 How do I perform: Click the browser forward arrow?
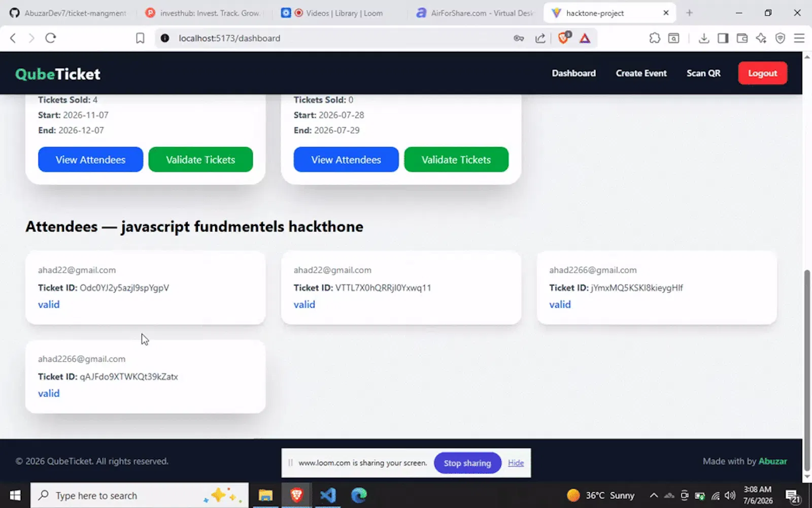pyautogui.click(x=31, y=38)
